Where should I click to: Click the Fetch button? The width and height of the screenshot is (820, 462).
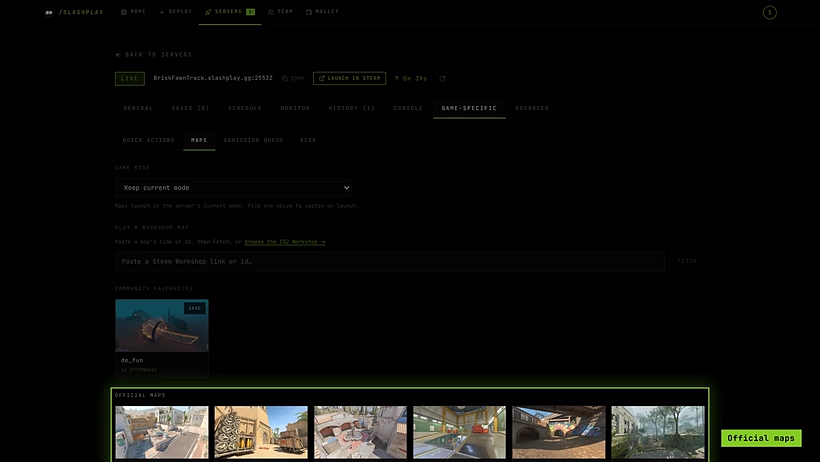(687, 261)
